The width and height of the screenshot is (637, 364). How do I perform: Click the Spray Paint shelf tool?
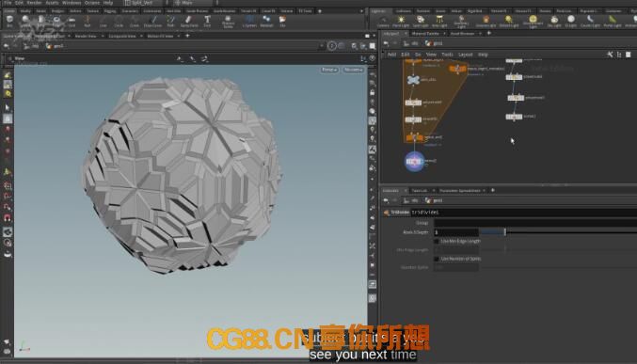click(189, 21)
